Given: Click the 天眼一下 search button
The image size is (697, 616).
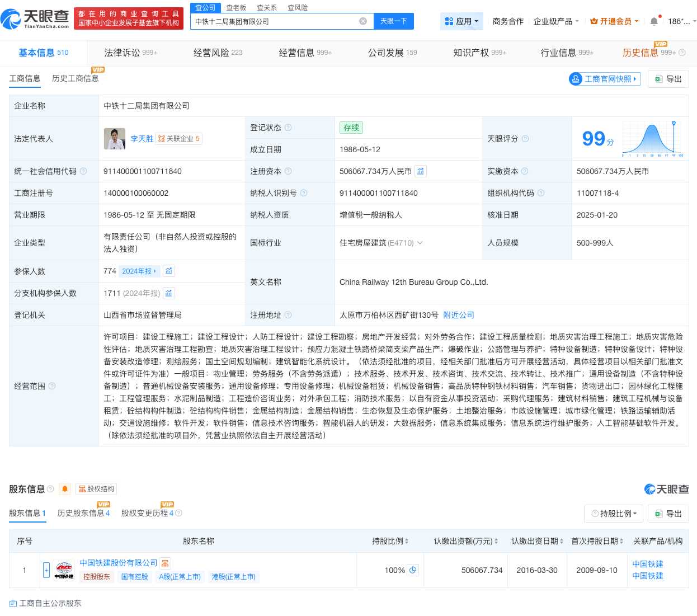Looking at the screenshot, I should point(393,21).
